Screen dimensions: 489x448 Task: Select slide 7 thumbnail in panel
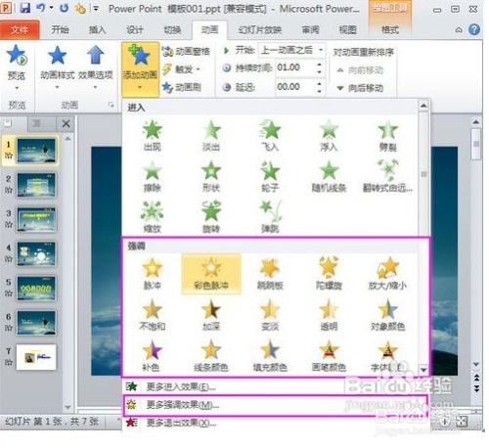pyautogui.click(x=36, y=357)
